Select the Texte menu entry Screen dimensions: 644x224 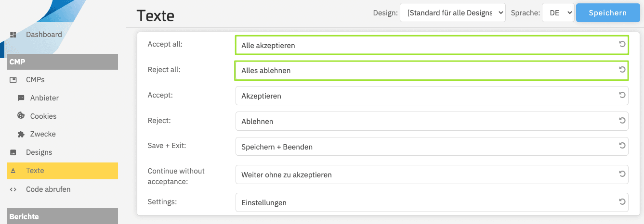point(35,171)
